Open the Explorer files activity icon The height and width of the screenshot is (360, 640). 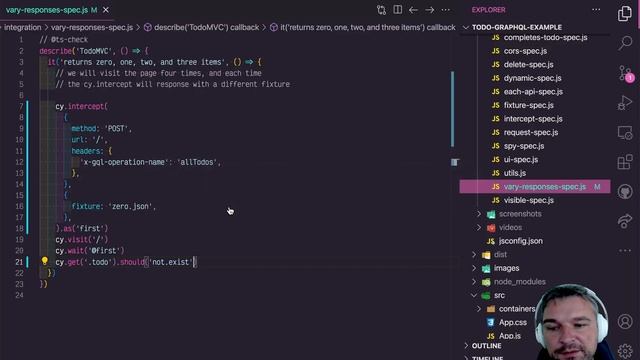[625, 13]
